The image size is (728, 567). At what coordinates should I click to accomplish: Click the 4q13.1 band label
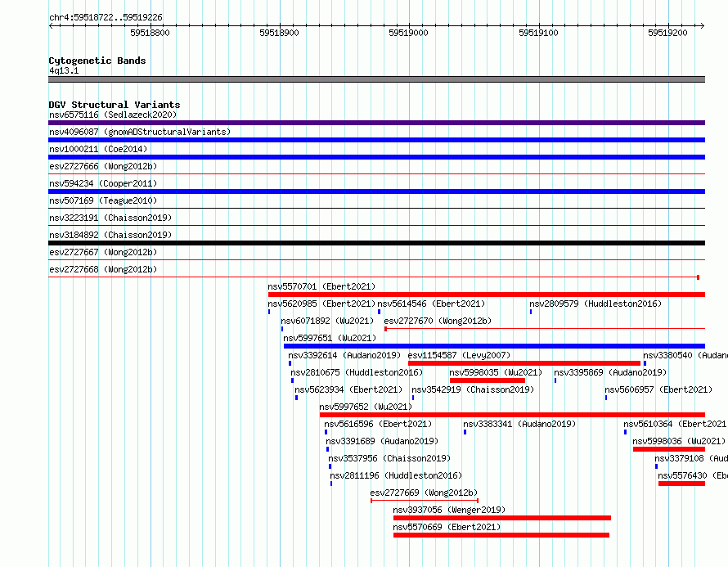pyautogui.click(x=64, y=70)
